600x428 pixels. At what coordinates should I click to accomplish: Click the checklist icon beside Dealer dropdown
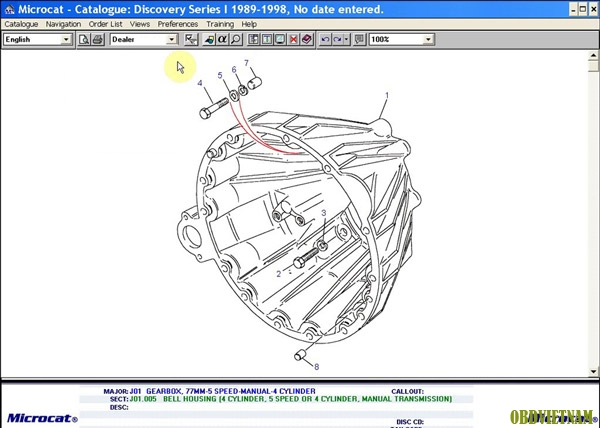191,39
